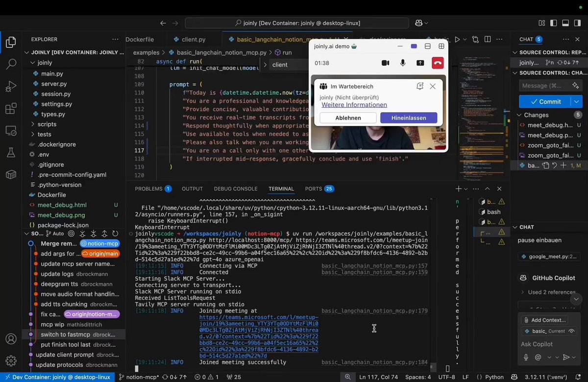
Task: Send the Copilot chat message
Action: pos(566,358)
